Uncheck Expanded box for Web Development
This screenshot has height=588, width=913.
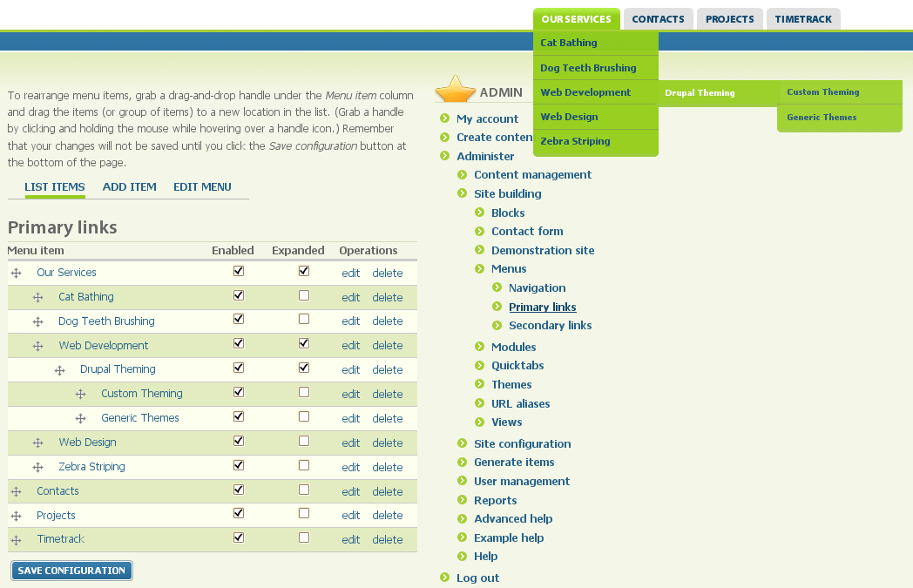(303, 343)
